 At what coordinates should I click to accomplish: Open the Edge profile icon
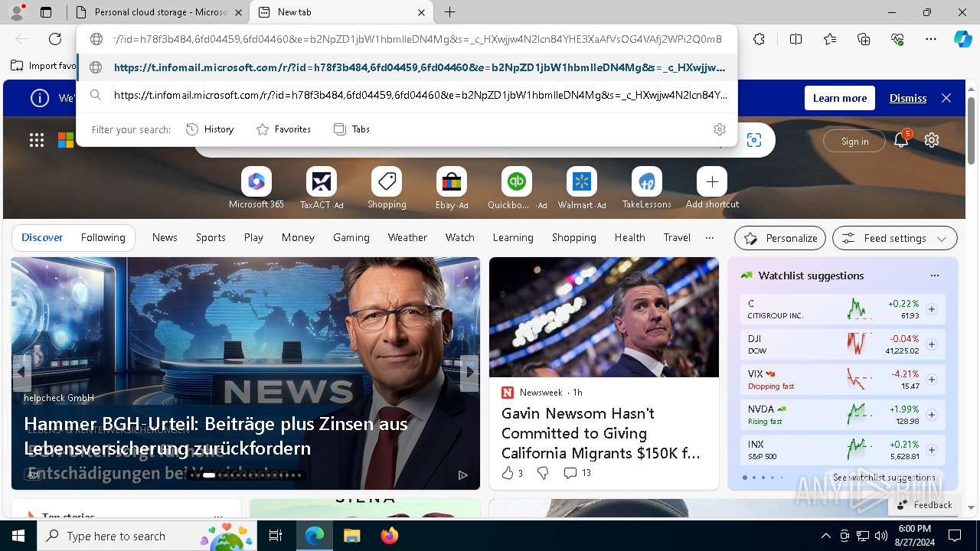point(17,12)
